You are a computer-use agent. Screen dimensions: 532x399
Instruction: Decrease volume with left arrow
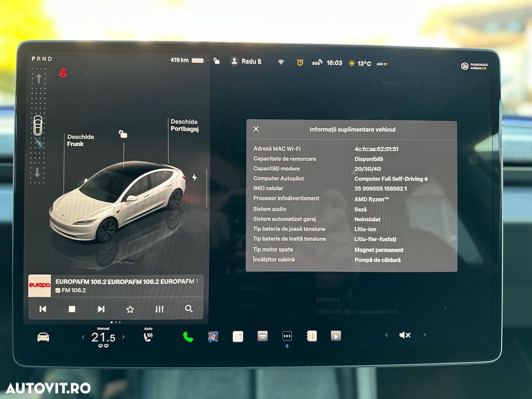[386, 335]
